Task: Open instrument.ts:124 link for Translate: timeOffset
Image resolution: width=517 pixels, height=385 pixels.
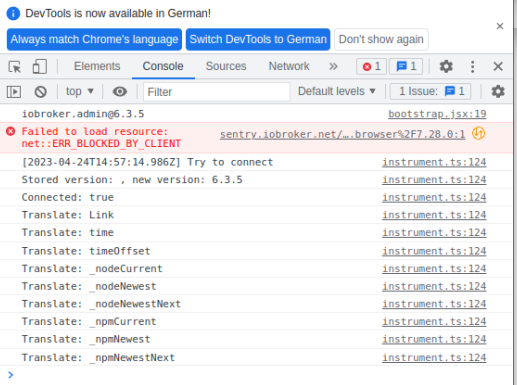Action: point(434,251)
